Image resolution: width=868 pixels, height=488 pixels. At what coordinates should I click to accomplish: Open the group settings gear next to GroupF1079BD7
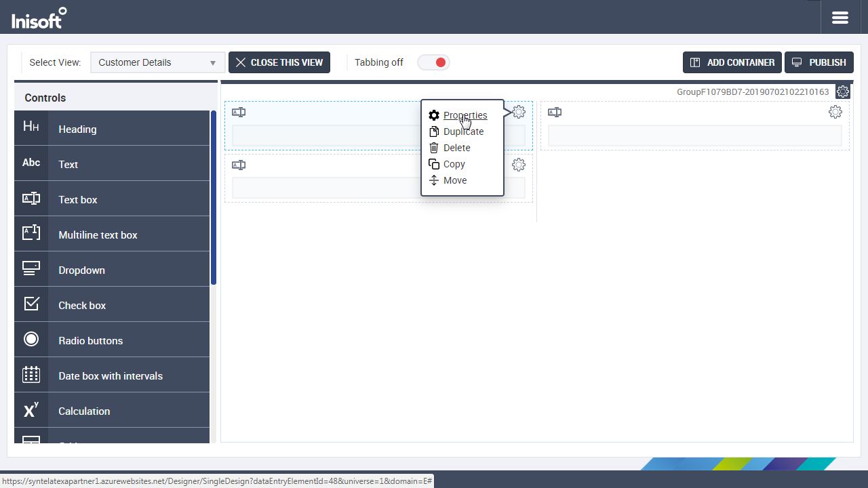pos(843,91)
